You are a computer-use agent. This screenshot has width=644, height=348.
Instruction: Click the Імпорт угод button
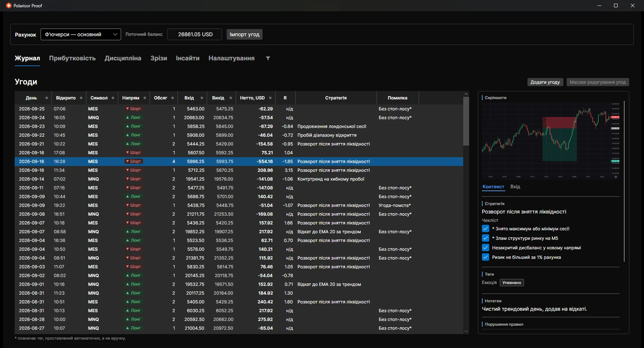[244, 34]
